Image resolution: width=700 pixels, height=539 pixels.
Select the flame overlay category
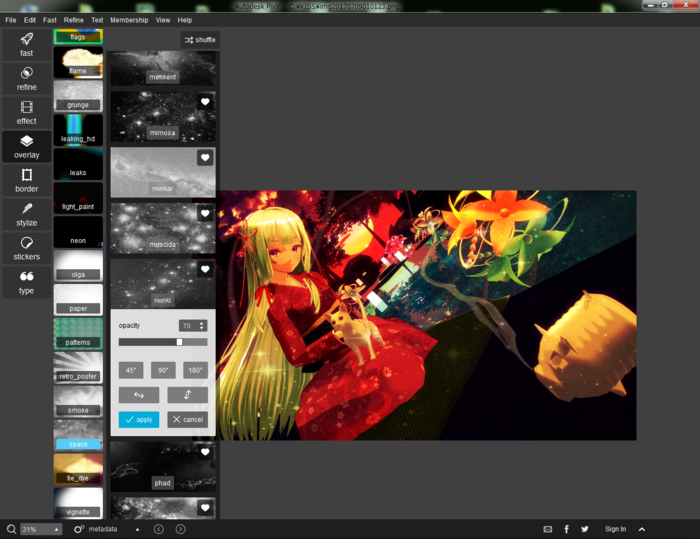tap(78, 63)
